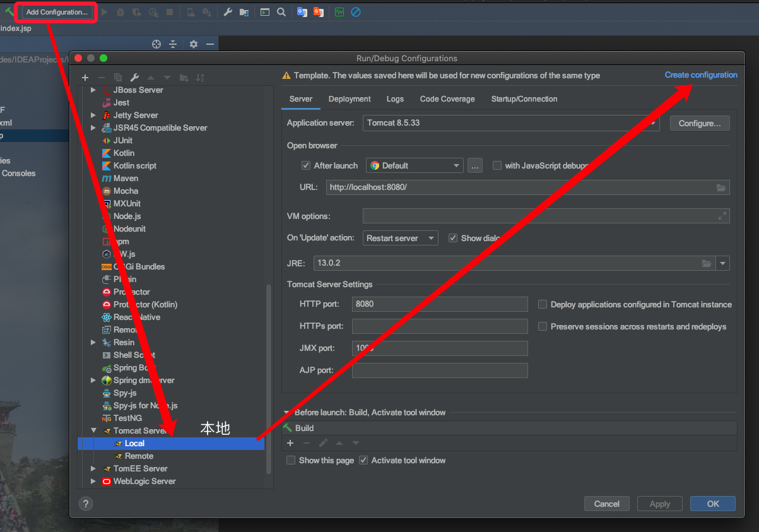The image size is (759, 532).
Task: Switch to the Server tab
Action: [x=301, y=99]
